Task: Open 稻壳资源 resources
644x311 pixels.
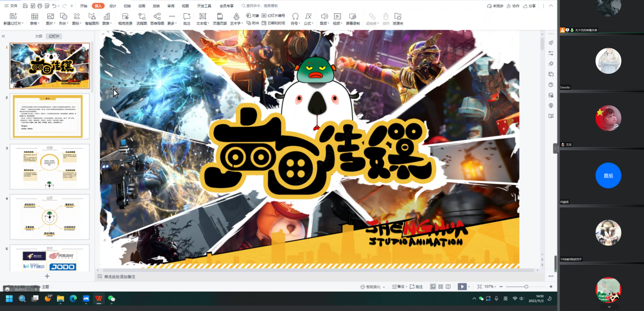Action: [125, 19]
